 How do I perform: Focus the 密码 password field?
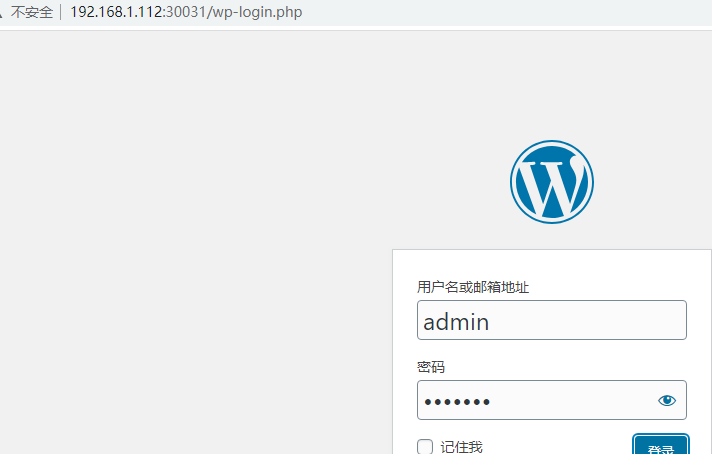(x=552, y=400)
